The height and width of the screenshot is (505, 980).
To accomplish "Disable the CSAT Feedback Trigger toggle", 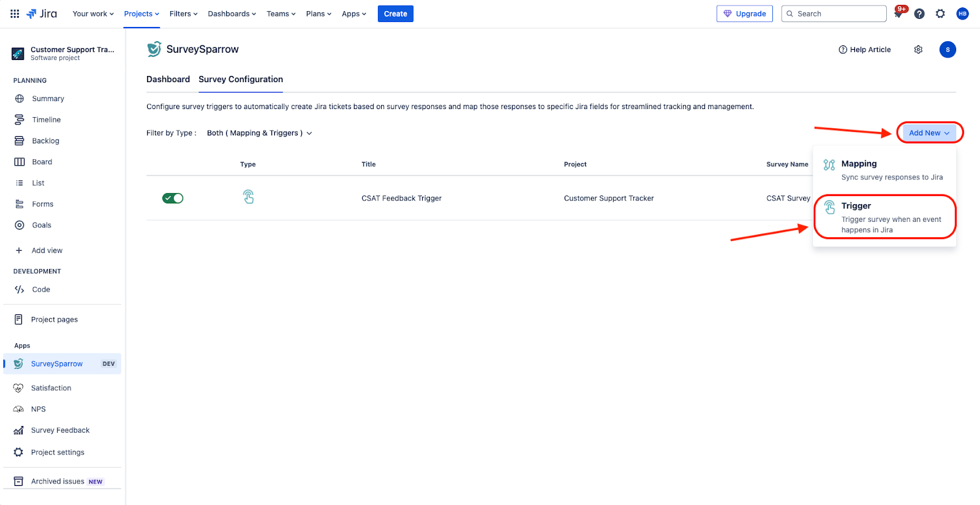I will (173, 198).
